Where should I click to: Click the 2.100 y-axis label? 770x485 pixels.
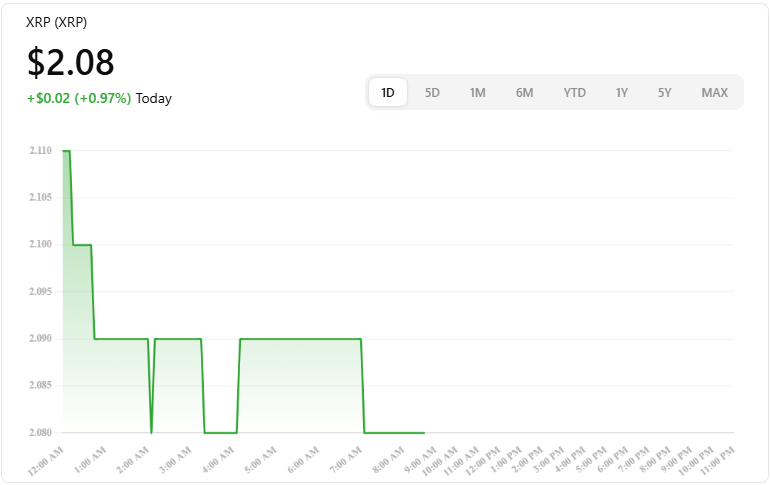(40, 244)
